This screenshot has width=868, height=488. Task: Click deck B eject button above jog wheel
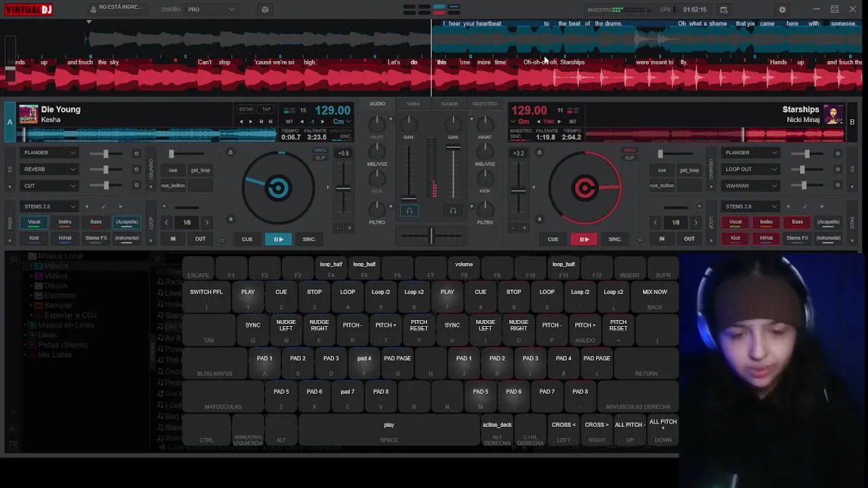click(540, 152)
